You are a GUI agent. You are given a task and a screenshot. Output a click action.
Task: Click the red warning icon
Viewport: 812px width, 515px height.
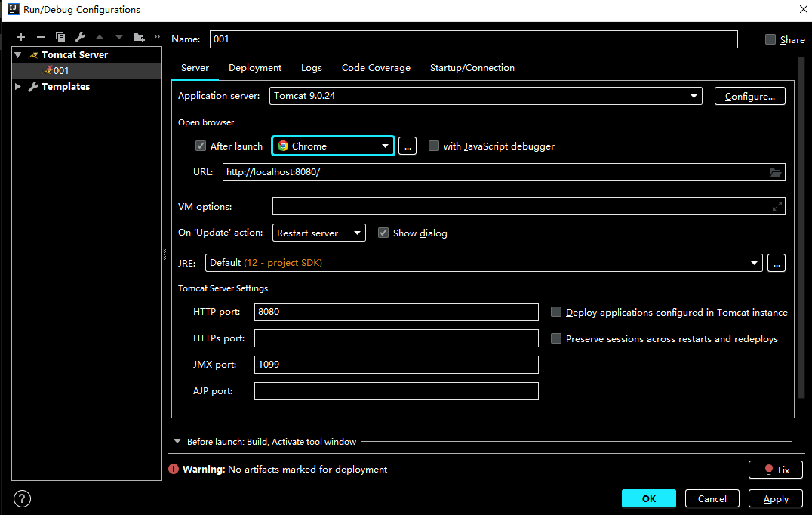point(174,469)
